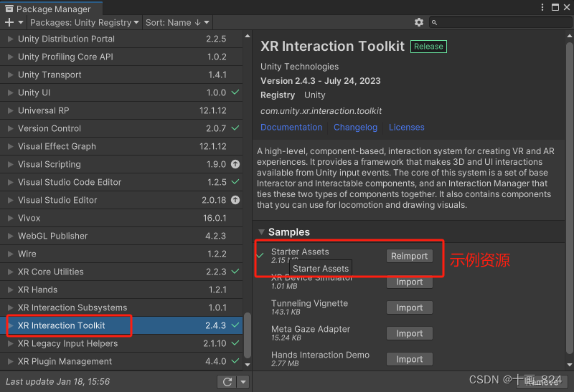574x392 pixels.
Task: Expand the Unity Profiling Core API package
Action: 11,57
